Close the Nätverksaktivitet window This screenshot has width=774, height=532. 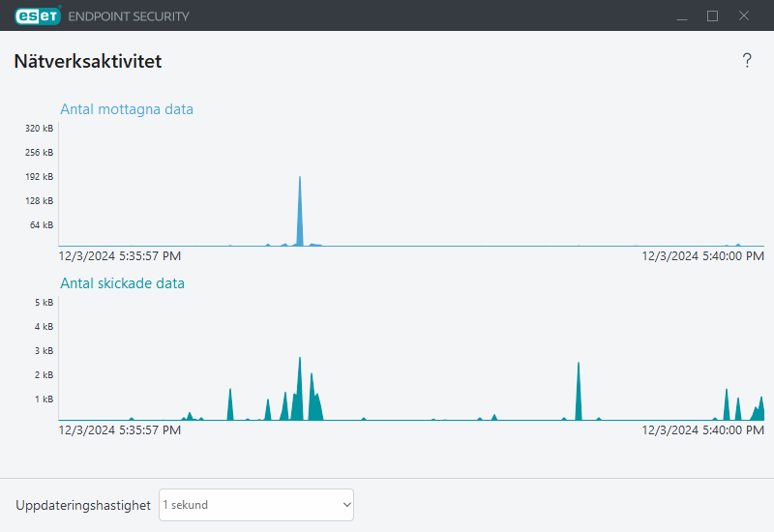[x=744, y=15]
